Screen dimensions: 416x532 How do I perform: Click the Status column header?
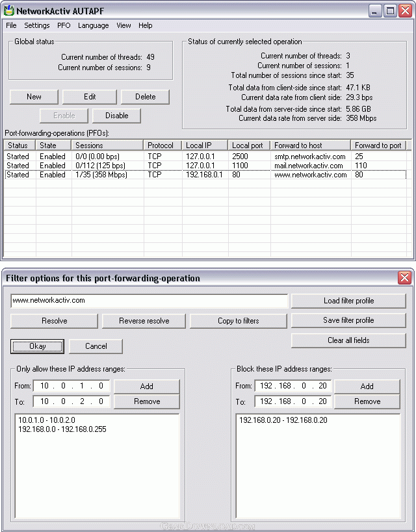click(x=19, y=146)
